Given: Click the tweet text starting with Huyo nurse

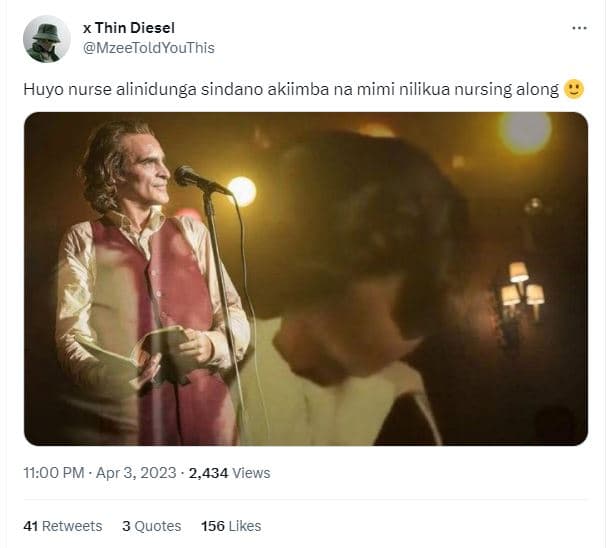Looking at the screenshot, I should point(290,89).
